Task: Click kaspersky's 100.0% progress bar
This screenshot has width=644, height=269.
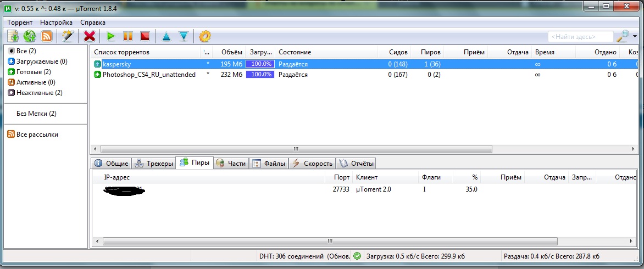Action: click(x=260, y=64)
